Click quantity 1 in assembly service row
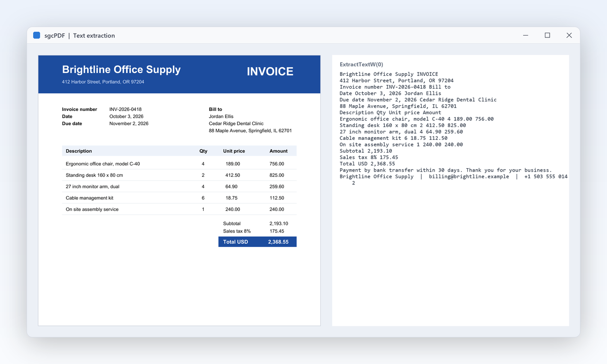This screenshot has height=364, width=607. 203,209
